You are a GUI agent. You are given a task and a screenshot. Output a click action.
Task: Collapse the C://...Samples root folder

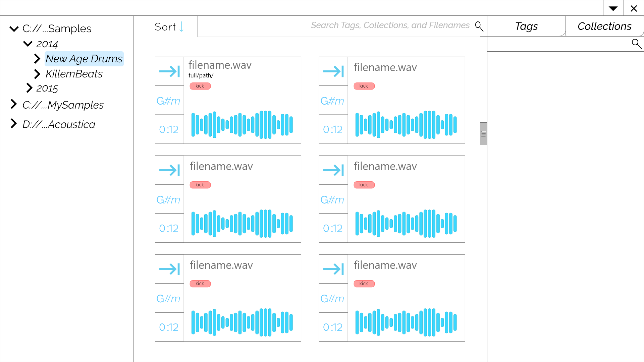(14, 29)
